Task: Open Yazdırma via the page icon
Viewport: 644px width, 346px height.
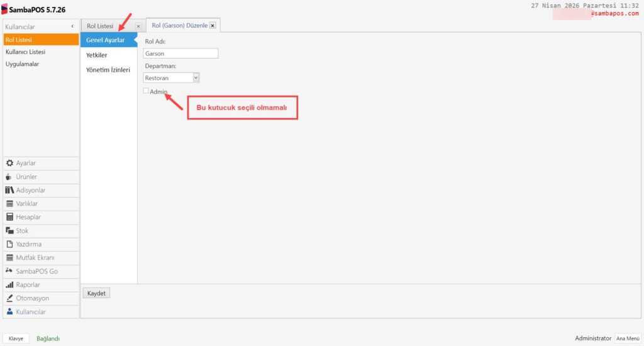Action: [x=9, y=244]
